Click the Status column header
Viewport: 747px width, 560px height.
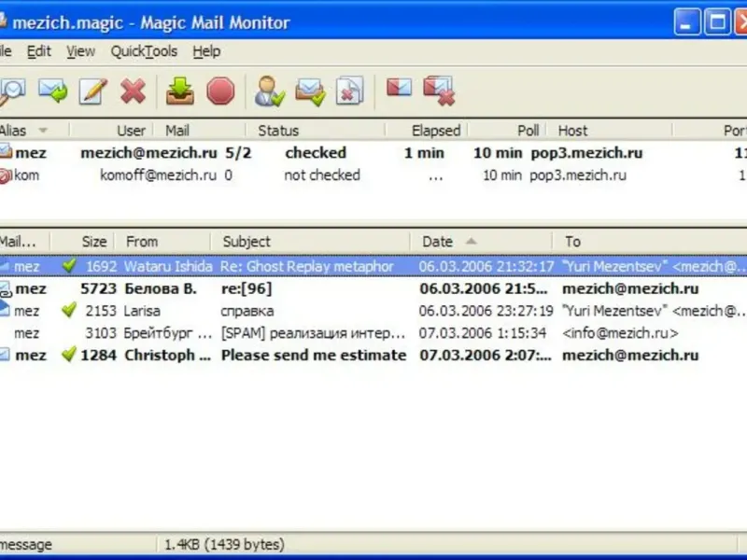[316, 131]
